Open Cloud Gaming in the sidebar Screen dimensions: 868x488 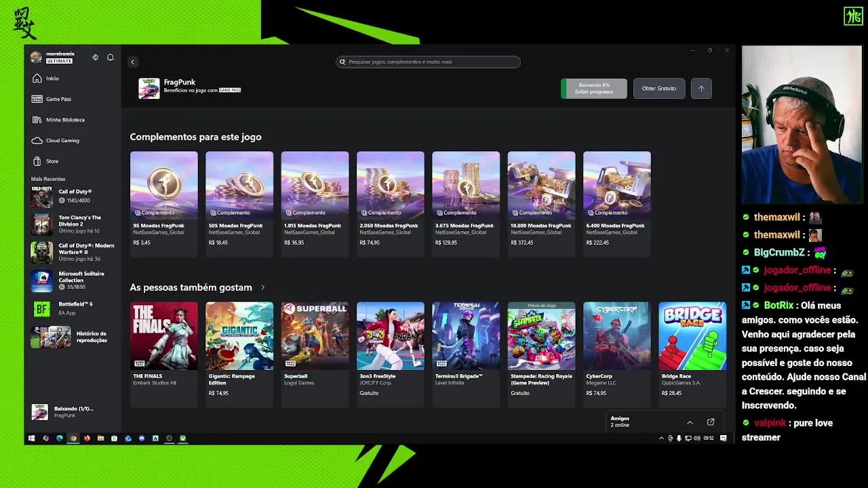tap(73, 140)
